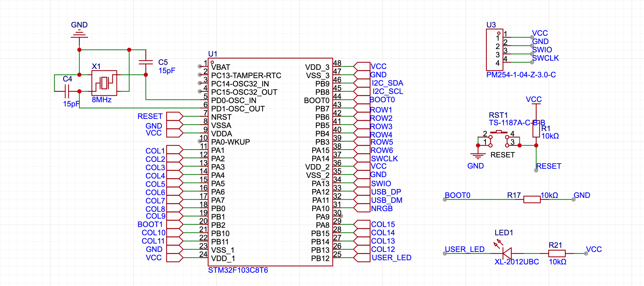Click the PC13-TAMPER-RTC pin name

point(246,75)
